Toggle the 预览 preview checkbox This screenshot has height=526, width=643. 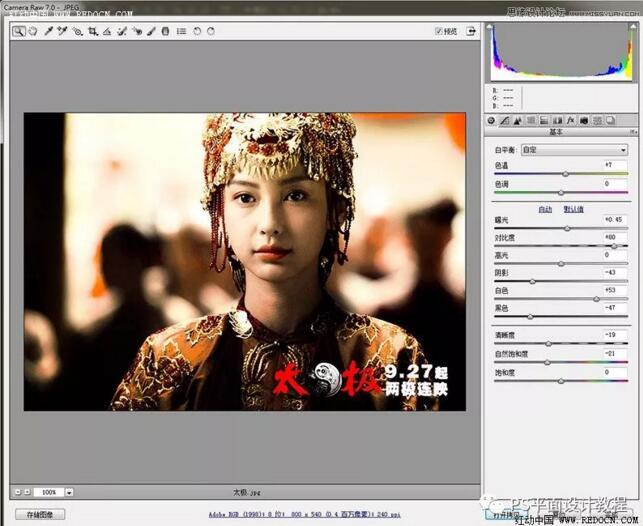(x=438, y=31)
